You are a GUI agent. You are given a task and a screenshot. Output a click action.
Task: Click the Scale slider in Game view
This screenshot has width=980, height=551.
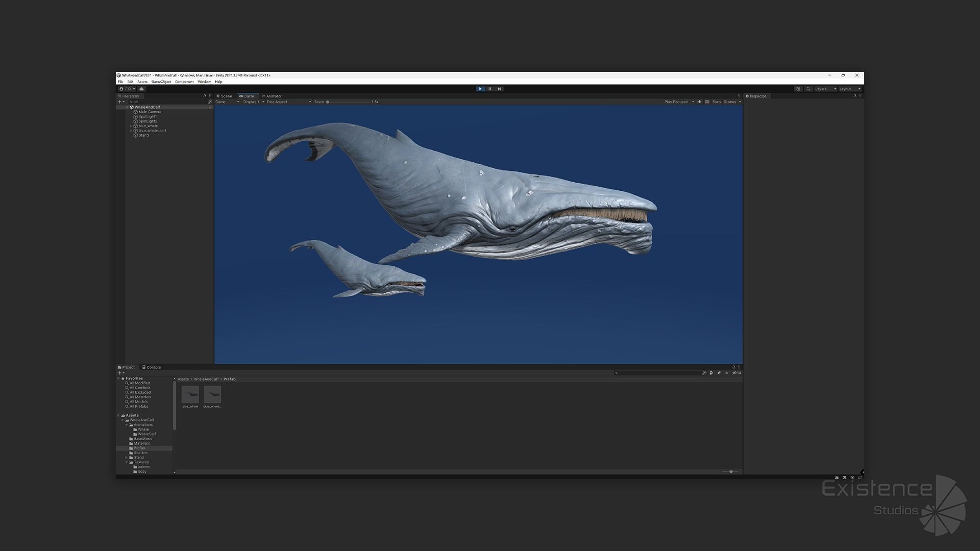[x=349, y=102]
